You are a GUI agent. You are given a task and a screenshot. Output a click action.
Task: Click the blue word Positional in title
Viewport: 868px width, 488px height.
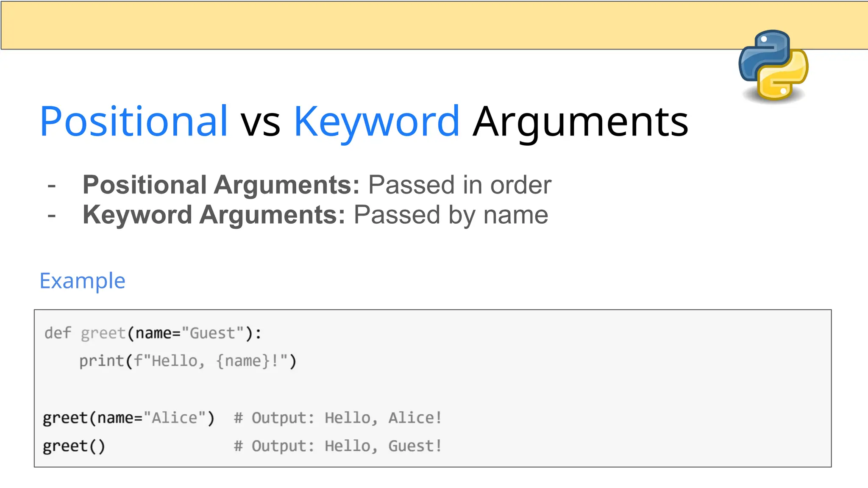coord(134,122)
